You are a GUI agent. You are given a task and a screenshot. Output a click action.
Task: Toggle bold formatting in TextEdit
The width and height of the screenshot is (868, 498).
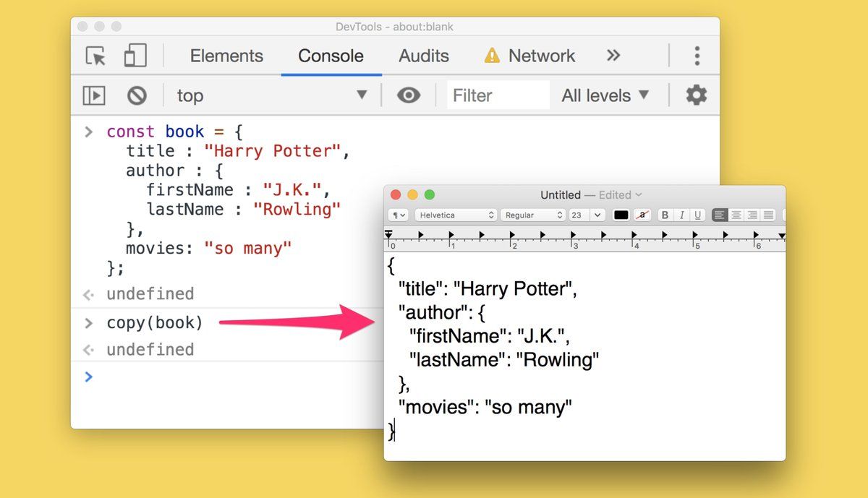665,215
